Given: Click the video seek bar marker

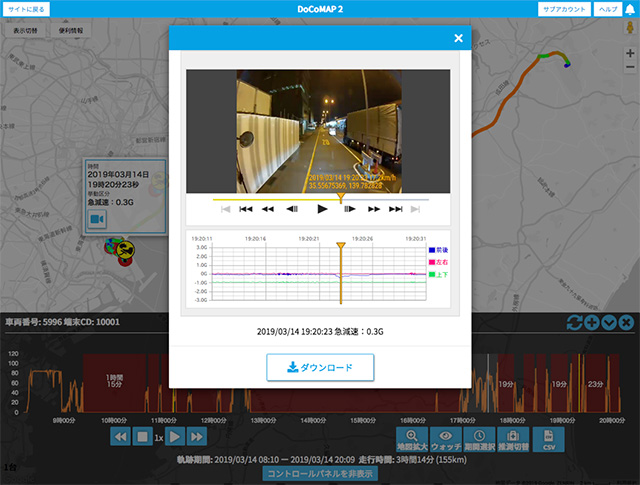Looking at the screenshot, I should (x=341, y=198).
